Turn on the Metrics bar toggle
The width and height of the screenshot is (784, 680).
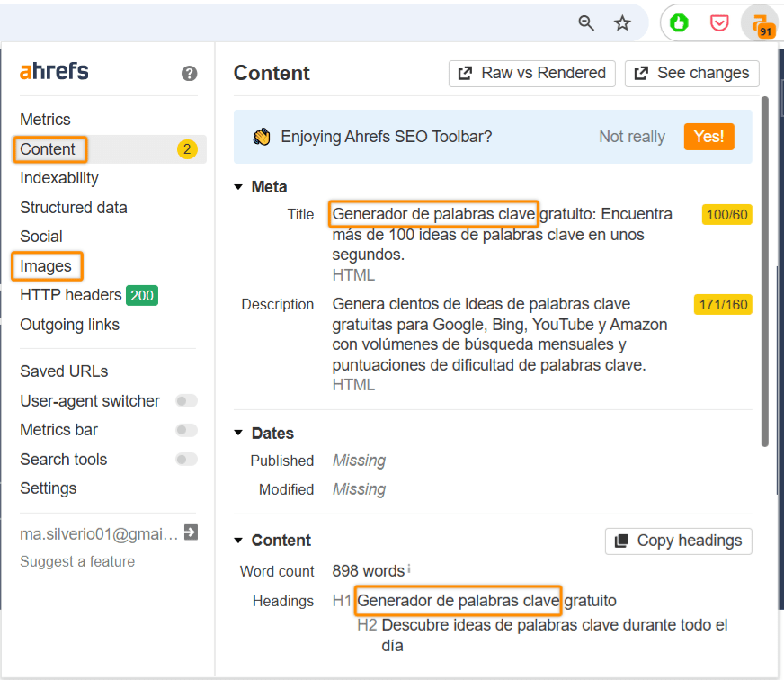coord(186,430)
